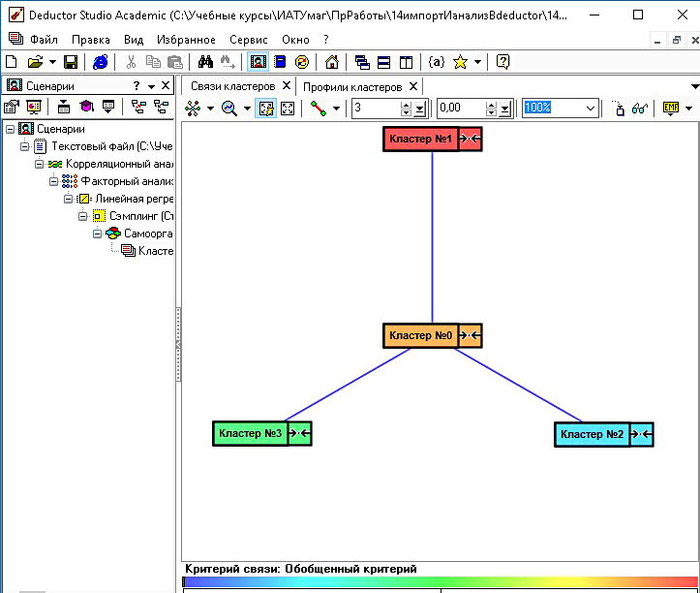Switch to Профили кластеров tab
This screenshot has width=700, height=593.
click(x=352, y=86)
